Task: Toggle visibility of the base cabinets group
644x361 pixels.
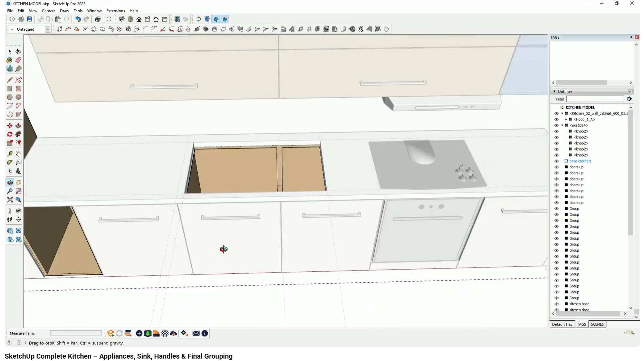Action: tap(556, 161)
